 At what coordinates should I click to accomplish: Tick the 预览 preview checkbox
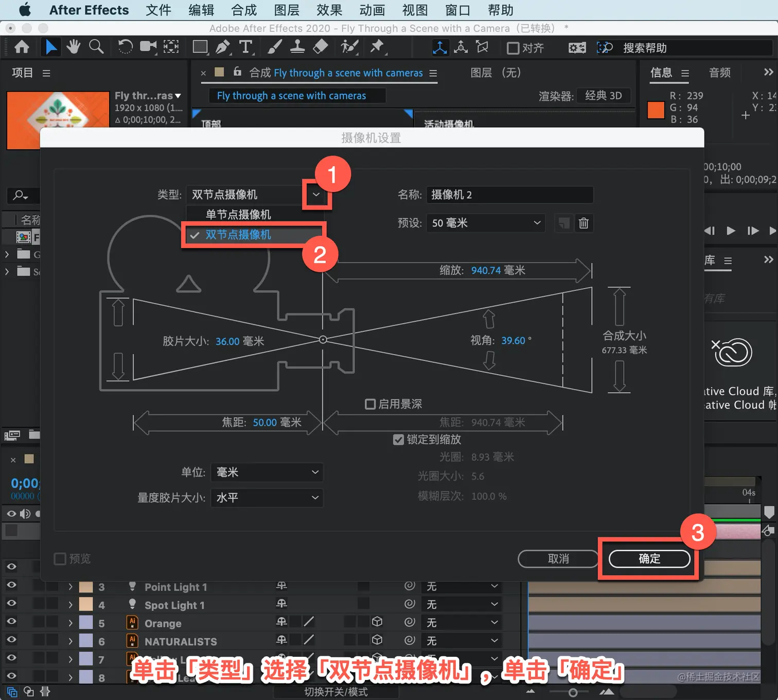[60, 558]
